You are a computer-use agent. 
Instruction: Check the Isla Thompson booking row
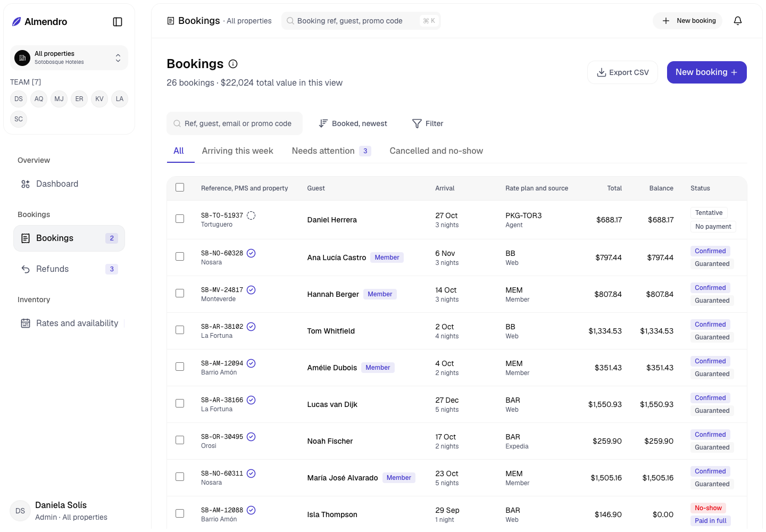tap(180, 513)
